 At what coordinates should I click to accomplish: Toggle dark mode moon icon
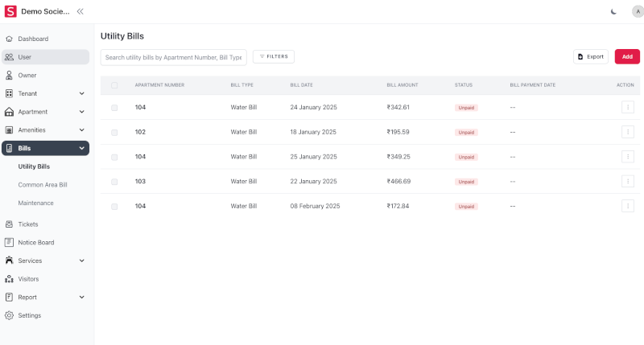pyautogui.click(x=614, y=11)
